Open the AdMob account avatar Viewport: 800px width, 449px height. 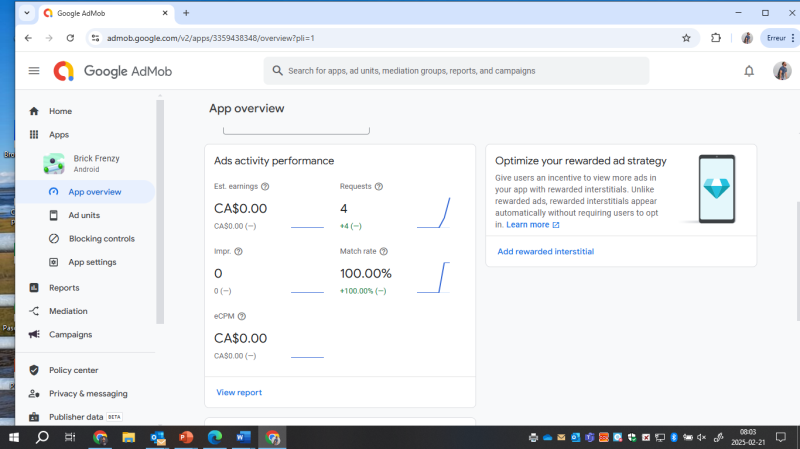782,71
